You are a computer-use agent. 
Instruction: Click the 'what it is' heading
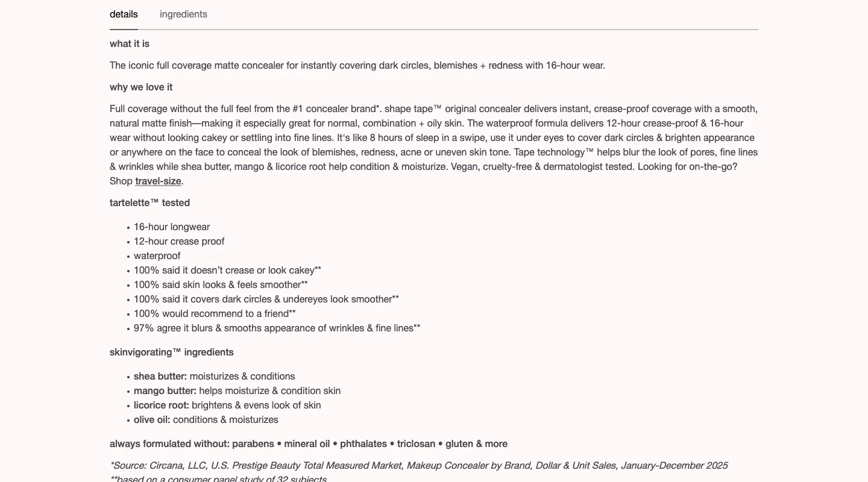[130, 44]
